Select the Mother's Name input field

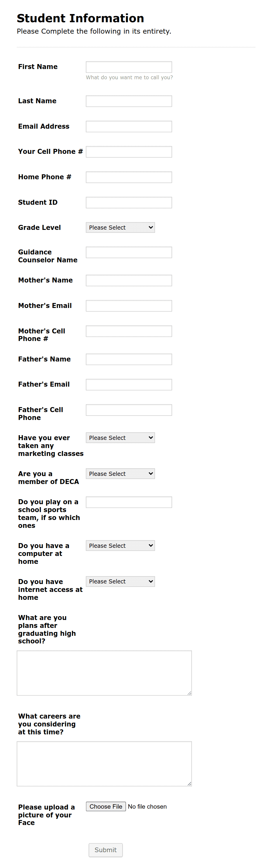128,280
